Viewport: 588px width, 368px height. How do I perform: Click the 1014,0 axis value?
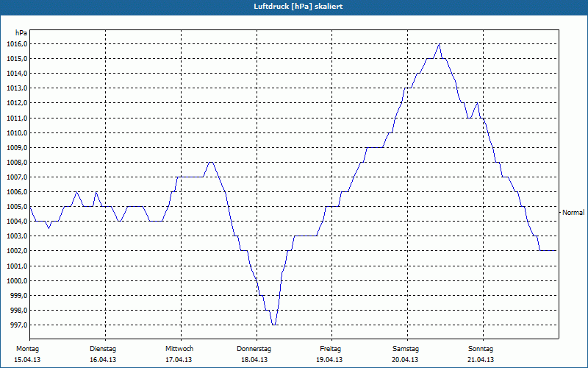(17, 73)
